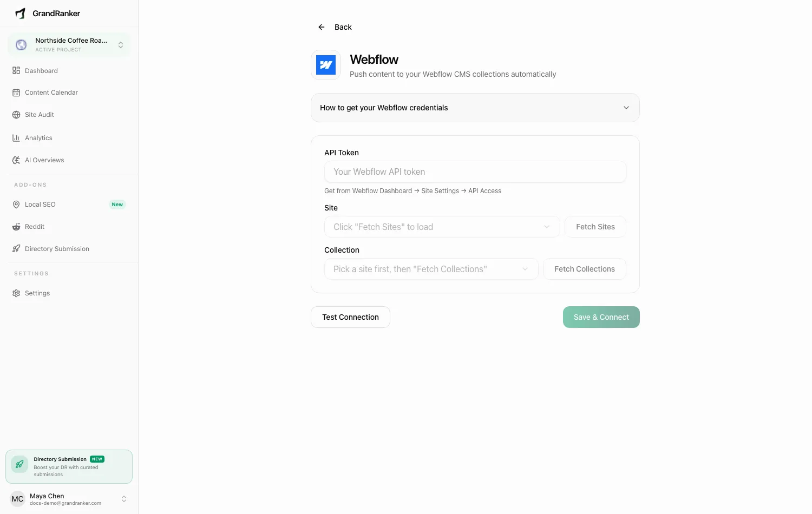The image size is (812, 514).
Task: Click the GrandRanker logo icon
Action: click(20, 14)
